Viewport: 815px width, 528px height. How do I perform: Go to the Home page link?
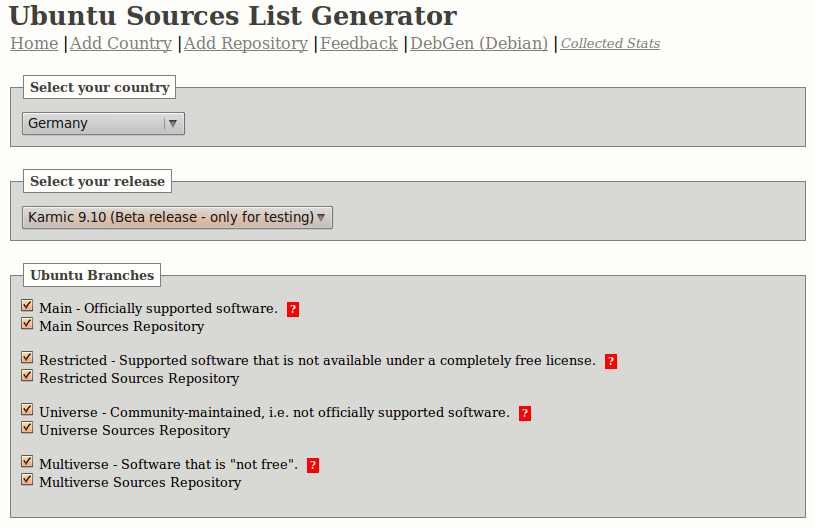point(34,43)
